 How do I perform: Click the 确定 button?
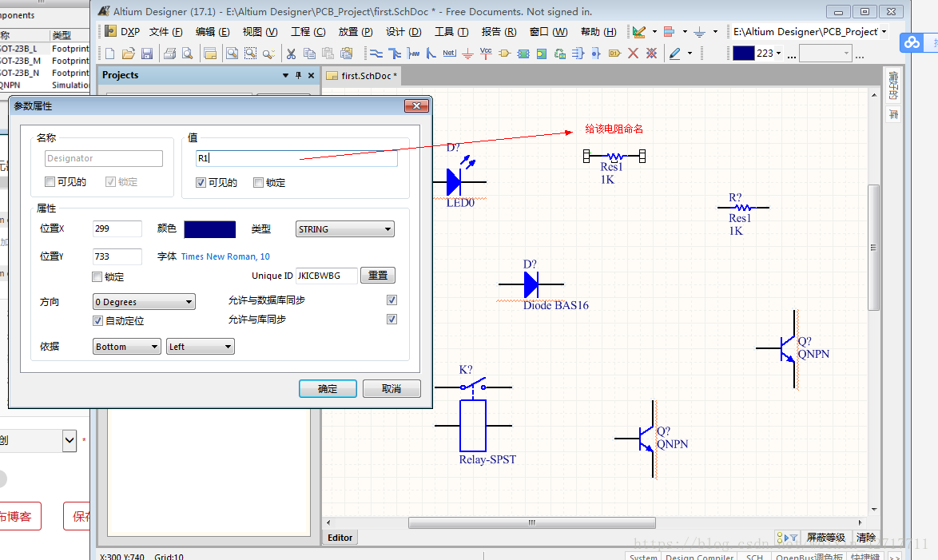(x=328, y=389)
